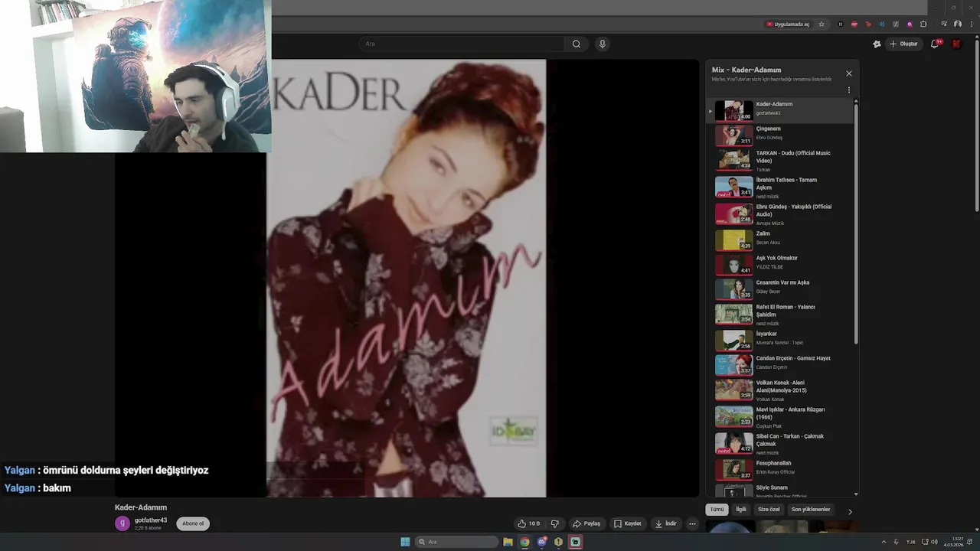This screenshot has width=980, height=551.
Task: Play İbrahim Tatlıses - Tamam Aşkım
Action: point(779,187)
